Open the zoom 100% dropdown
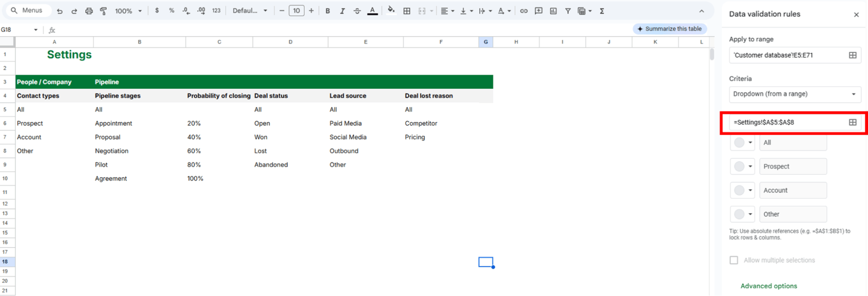The height and width of the screenshot is (296, 868). 128,11
